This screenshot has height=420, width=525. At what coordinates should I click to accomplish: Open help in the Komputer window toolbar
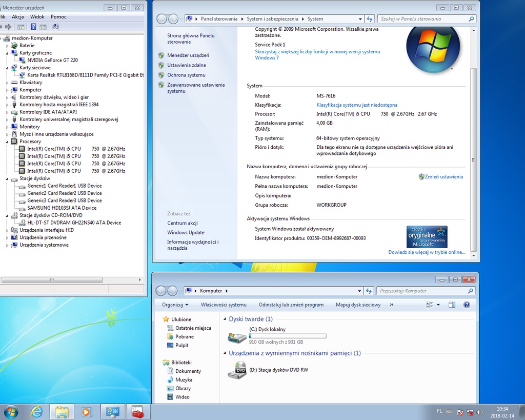pyautogui.click(x=467, y=305)
